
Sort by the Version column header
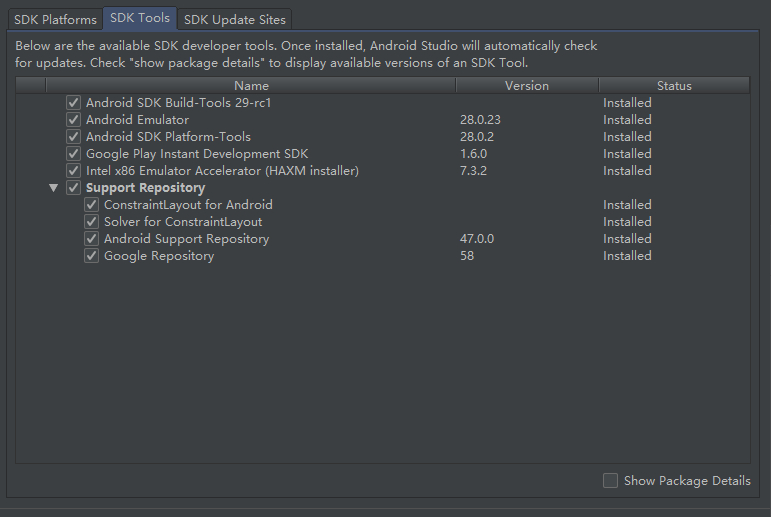tap(527, 86)
